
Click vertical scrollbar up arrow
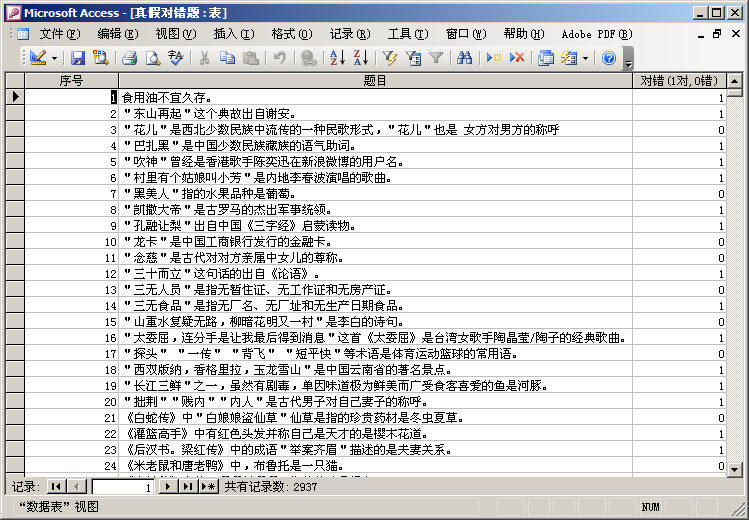click(734, 81)
